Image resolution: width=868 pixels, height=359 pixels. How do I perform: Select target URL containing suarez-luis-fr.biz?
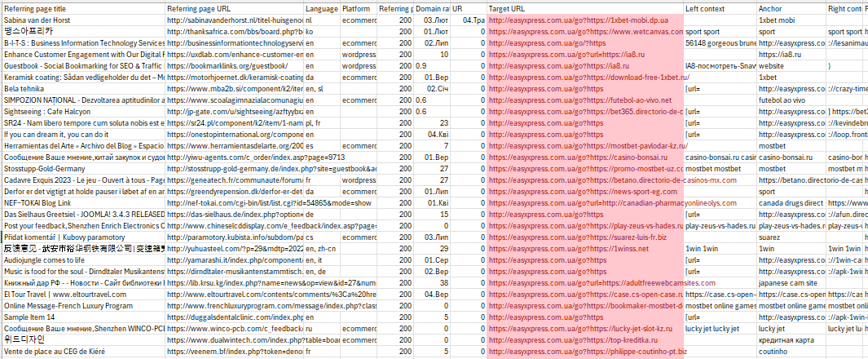coord(585,237)
